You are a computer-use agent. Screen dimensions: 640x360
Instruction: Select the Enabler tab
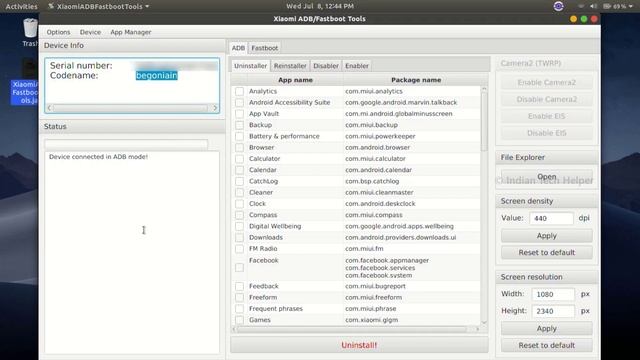coord(357,66)
